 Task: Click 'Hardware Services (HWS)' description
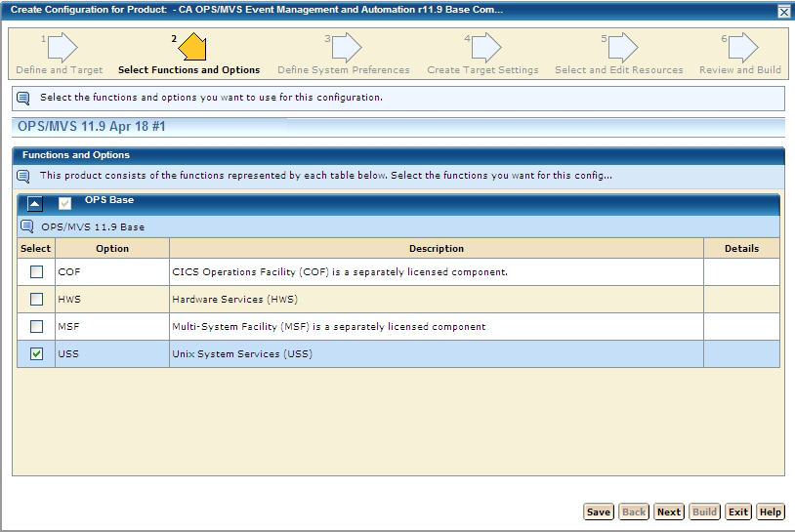[234, 300]
